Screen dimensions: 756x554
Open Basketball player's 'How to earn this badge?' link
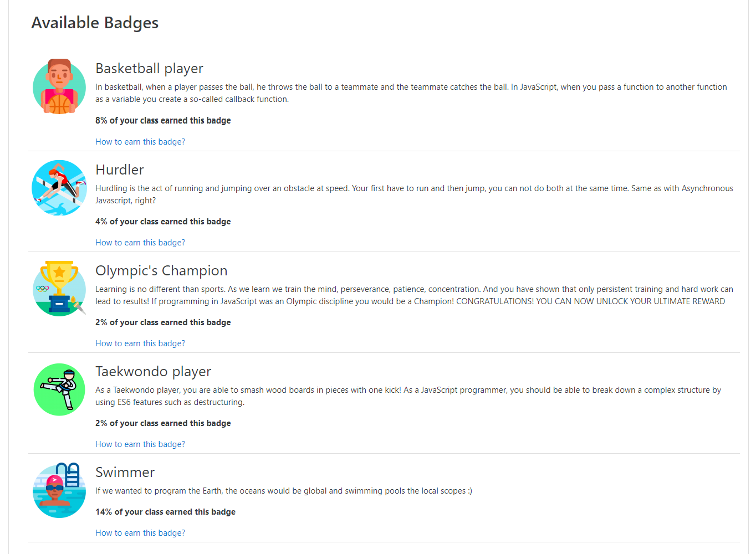[140, 142]
